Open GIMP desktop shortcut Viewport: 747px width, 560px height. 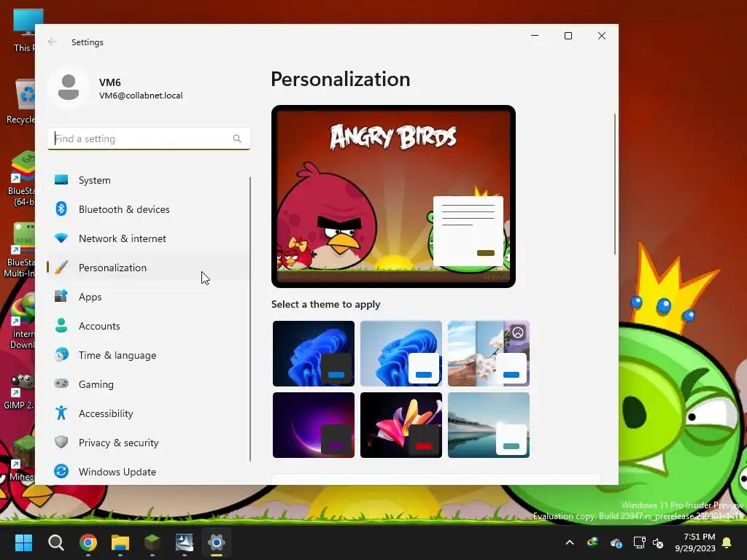coord(19,392)
